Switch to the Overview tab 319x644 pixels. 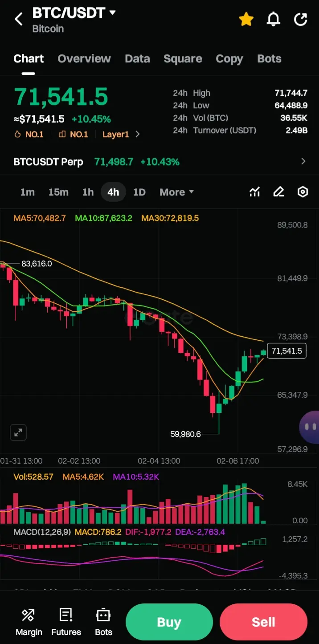coord(84,59)
